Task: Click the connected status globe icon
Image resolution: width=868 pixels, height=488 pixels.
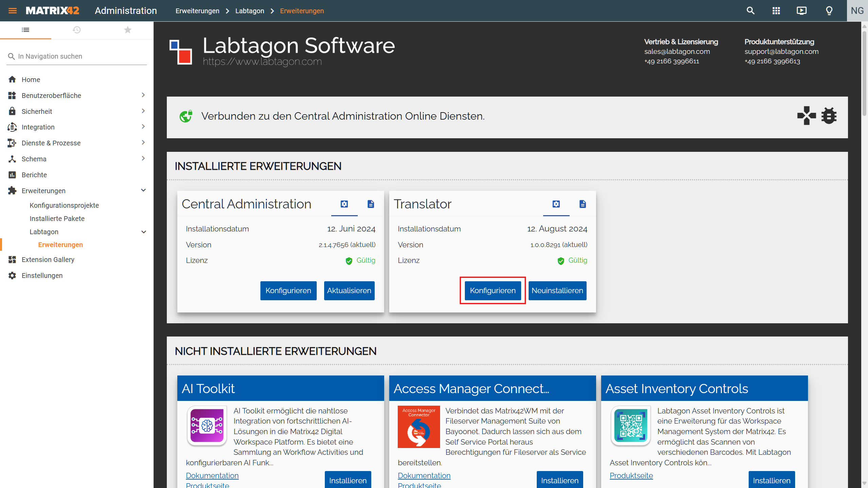Action: 186,116
